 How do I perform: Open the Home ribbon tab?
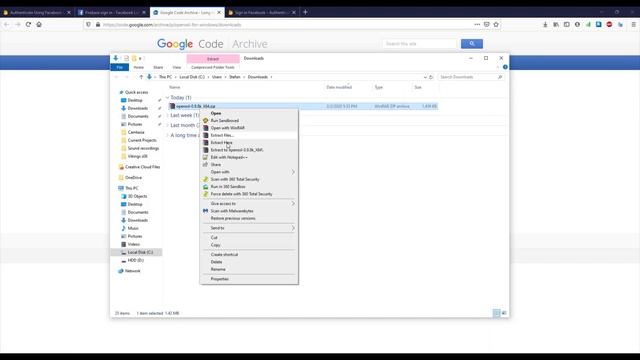click(x=139, y=67)
